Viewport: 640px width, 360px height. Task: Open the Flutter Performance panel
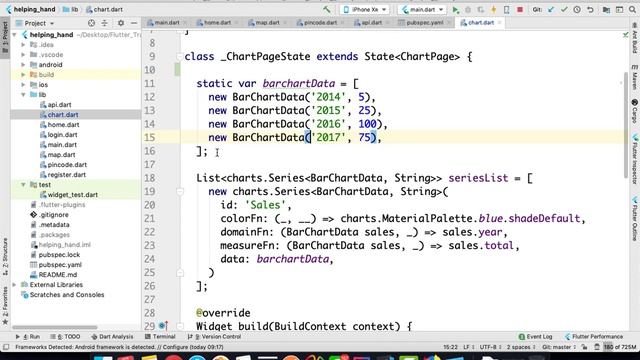pos(594,337)
